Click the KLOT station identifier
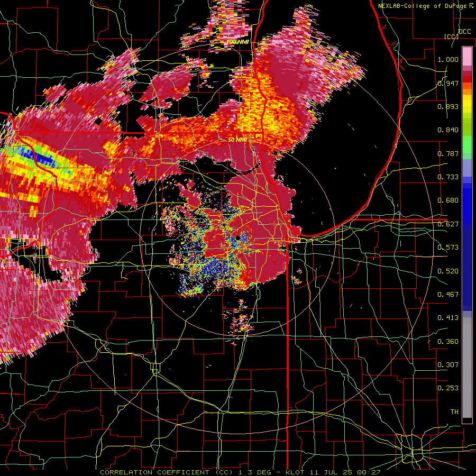476x476 pixels. point(295,472)
